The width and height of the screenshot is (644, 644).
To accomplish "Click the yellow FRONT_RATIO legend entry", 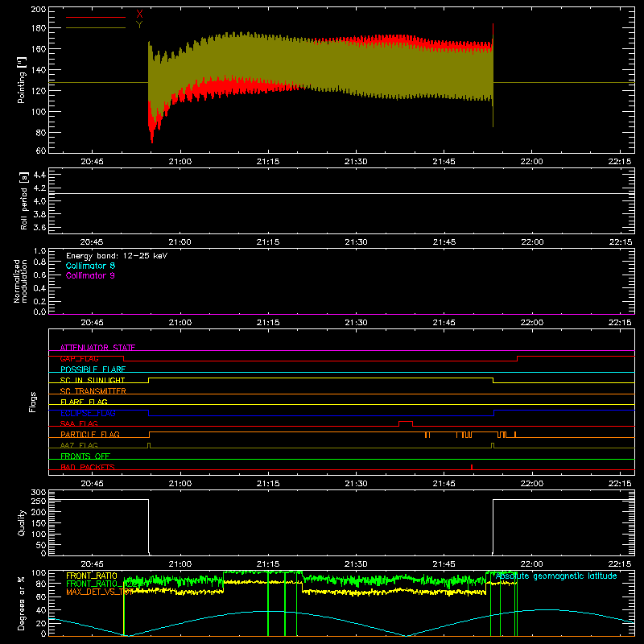I will coord(92,576).
